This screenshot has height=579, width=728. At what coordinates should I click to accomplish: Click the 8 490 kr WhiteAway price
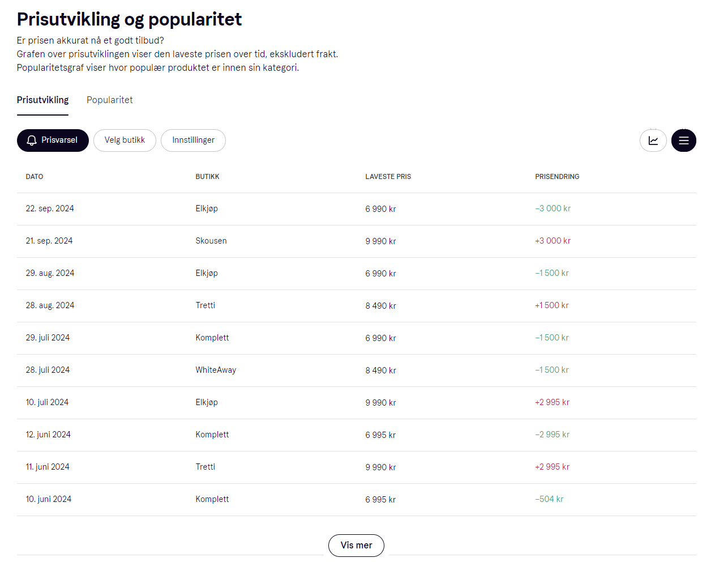tap(380, 371)
